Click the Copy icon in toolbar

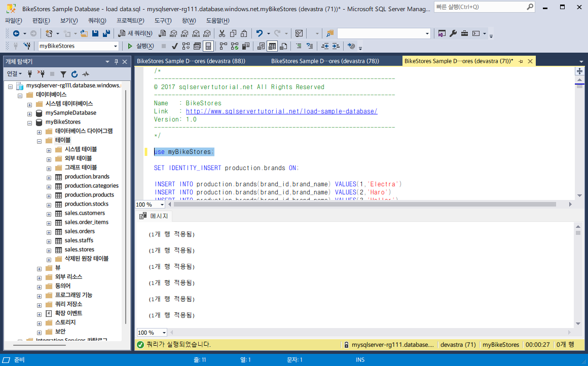(233, 34)
